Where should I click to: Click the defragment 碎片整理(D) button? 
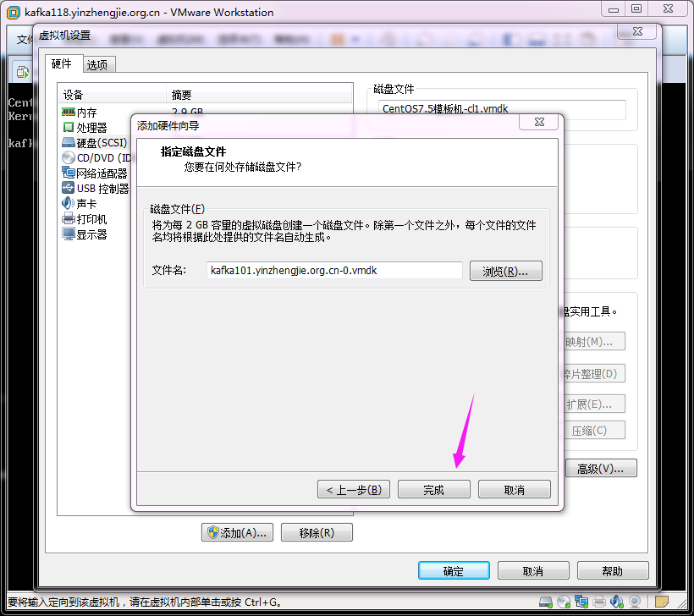point(593,373)
